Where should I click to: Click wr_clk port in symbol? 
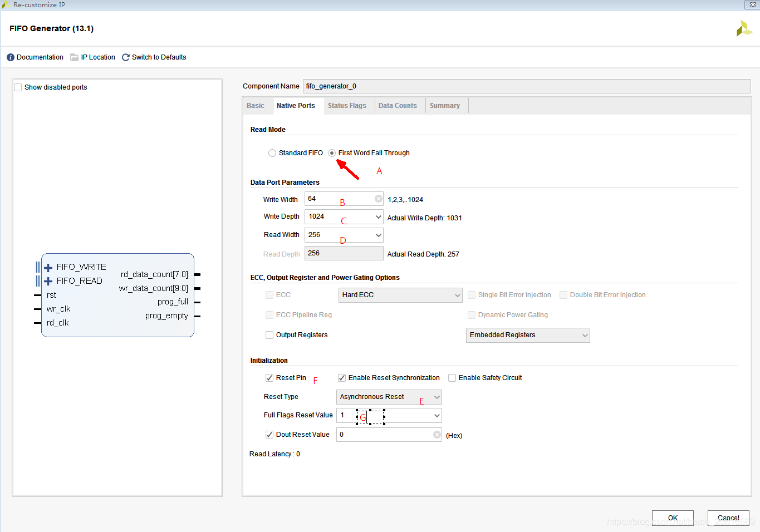(58, 309)
